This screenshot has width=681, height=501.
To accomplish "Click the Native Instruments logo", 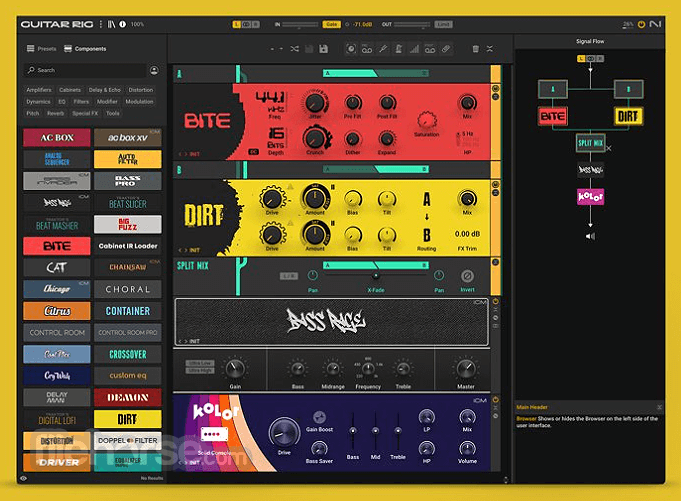I will [x=655, y=24].
